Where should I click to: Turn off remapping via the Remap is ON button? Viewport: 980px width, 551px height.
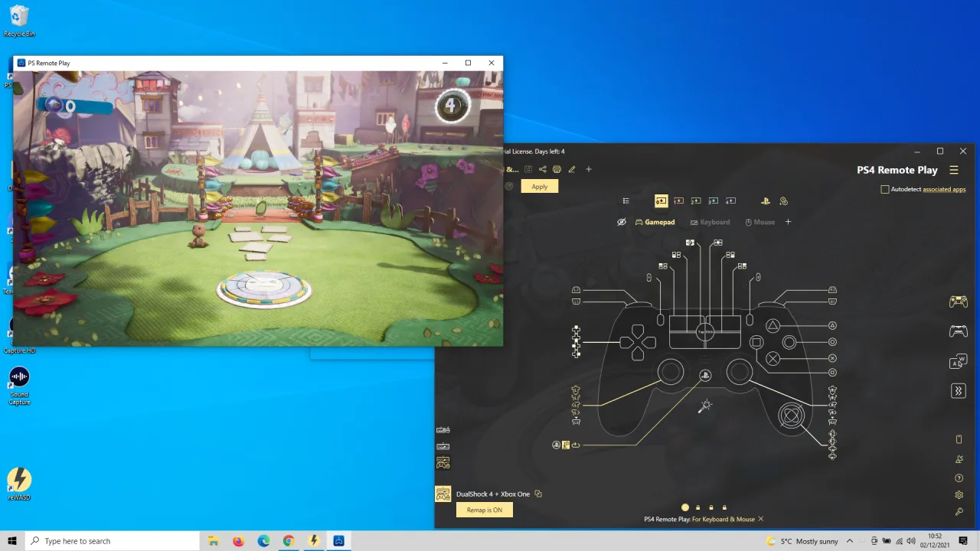[x=484, y=510]
